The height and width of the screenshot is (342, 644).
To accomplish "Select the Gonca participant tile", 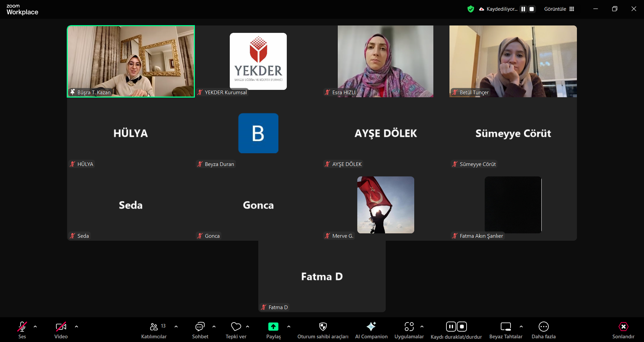I will [258, 205].
